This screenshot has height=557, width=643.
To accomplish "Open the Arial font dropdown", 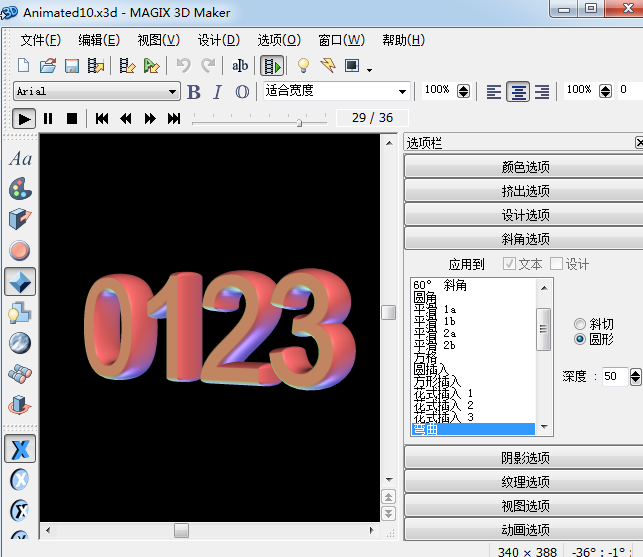I will 173,92.
